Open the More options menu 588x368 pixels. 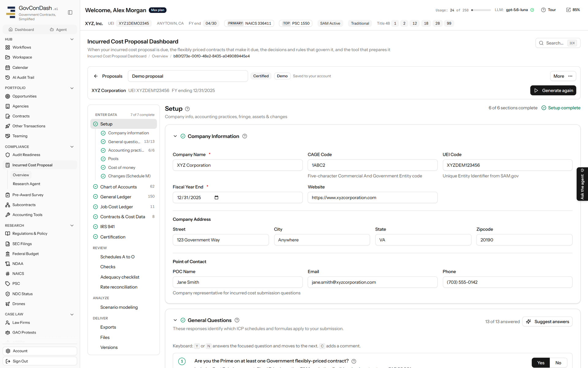563,76
